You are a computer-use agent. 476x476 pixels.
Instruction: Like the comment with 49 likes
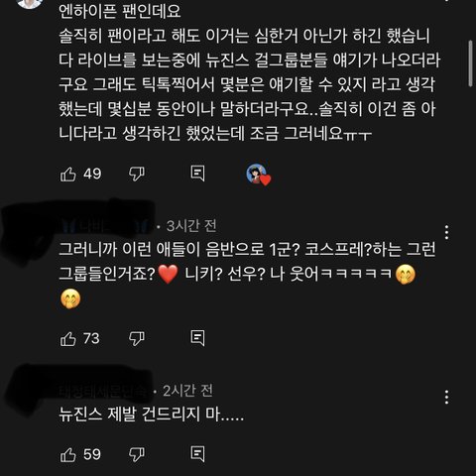click(68, 175)
